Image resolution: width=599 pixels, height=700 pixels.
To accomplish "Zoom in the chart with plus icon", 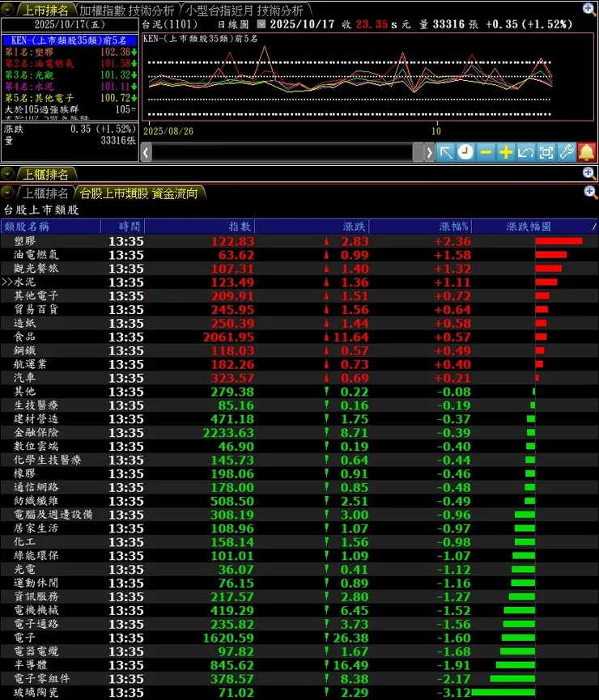I will 506,153.
